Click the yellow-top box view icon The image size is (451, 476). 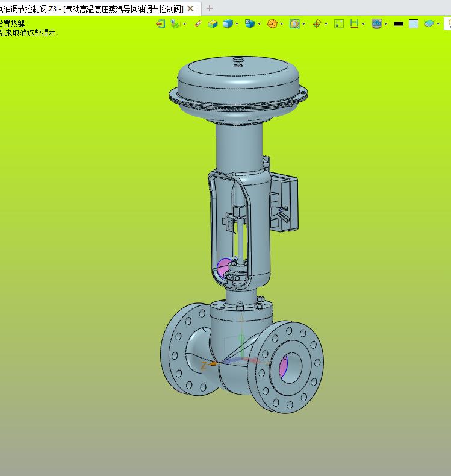213,23
